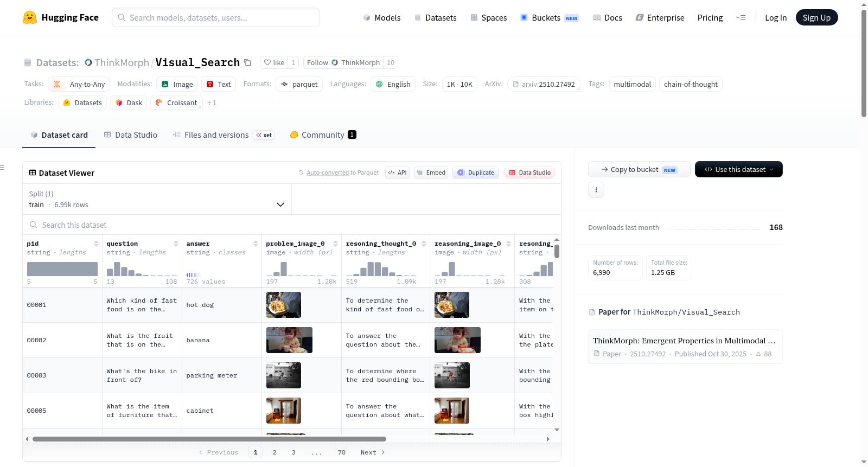Open the Models menu item
The width and height of the screenshot is (868, 467).
coord(381,17)
